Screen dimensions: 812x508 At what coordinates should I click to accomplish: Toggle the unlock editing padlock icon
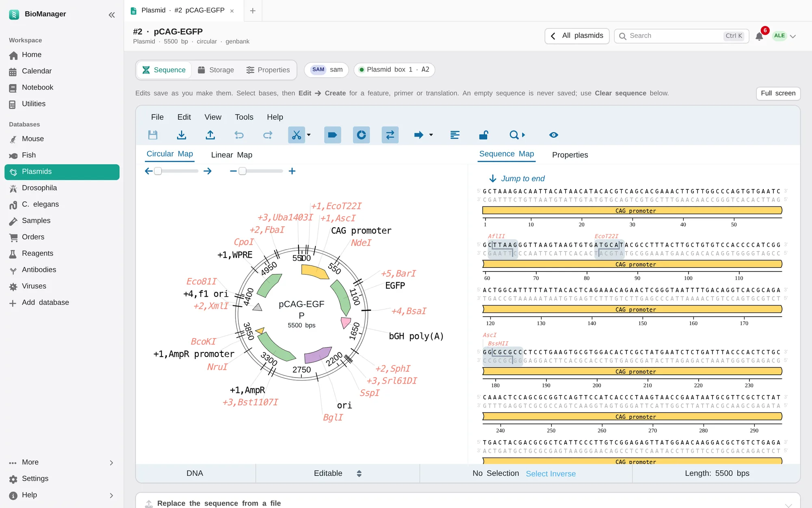484,135
